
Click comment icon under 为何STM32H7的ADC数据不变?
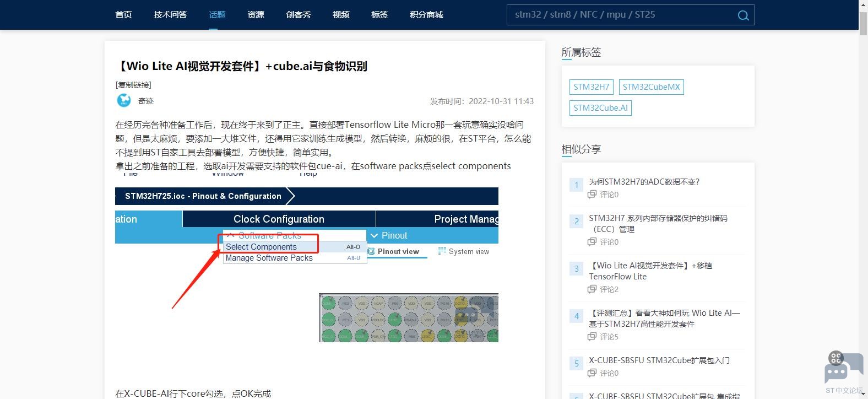[x=592, y=194]
